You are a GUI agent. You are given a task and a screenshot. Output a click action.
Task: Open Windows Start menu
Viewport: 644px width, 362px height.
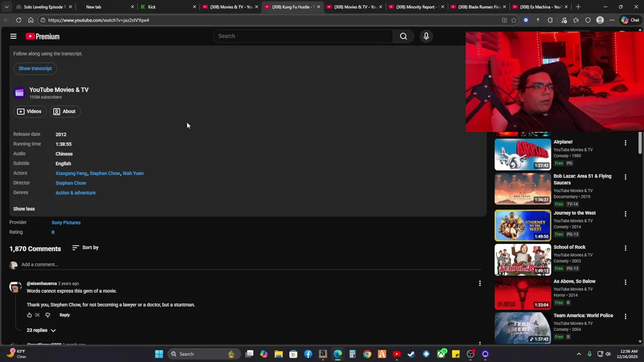[159, 354]
